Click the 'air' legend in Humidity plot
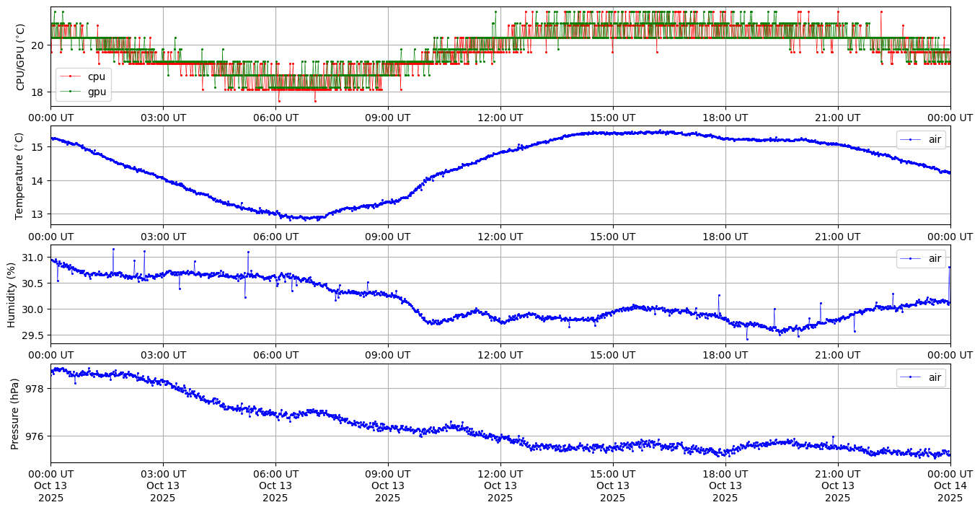This screenshot has height=510, width=980. (920, 258)
